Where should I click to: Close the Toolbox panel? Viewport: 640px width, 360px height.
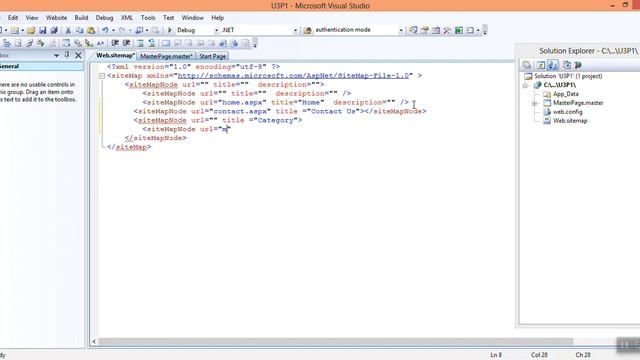(78, 55)
